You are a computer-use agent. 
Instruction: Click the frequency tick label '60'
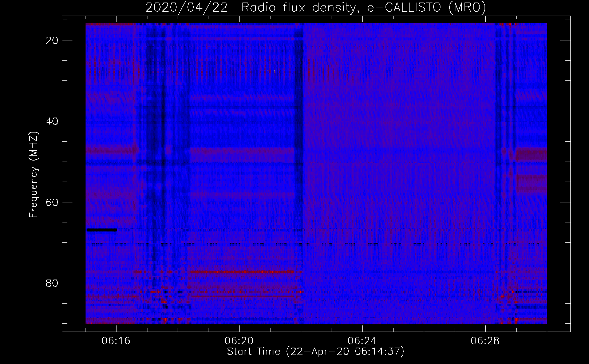pyautogui.click(x=52, y=202)
